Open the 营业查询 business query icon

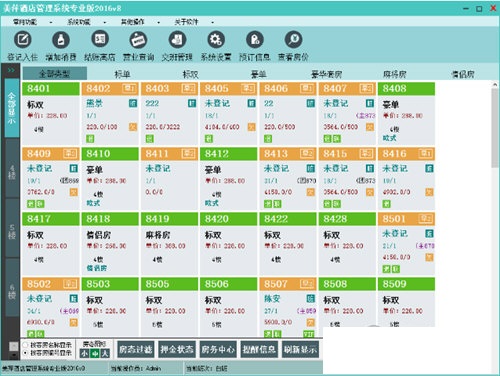(x=139, y=40)
